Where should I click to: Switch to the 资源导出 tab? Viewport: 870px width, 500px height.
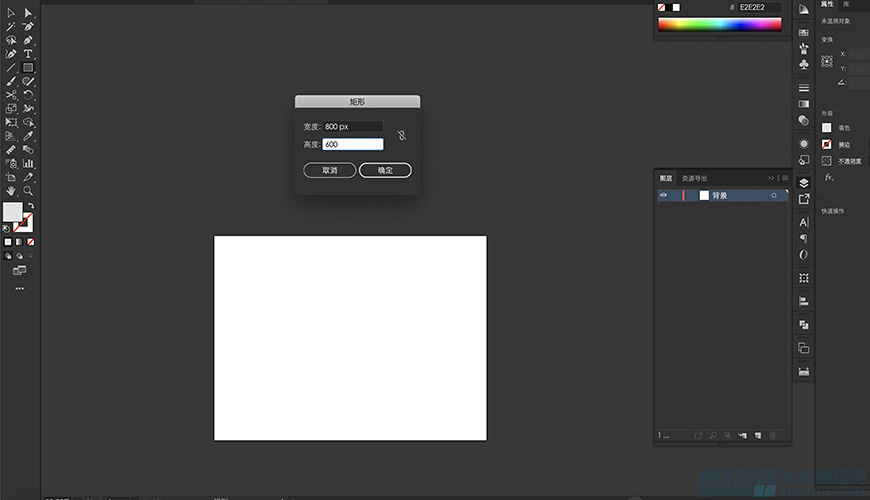(694, 178)
